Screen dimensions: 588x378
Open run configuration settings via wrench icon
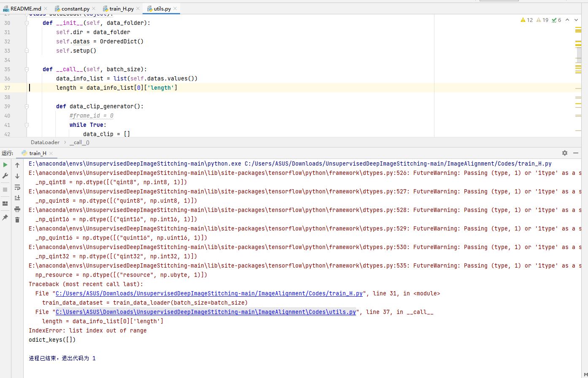[5, 175]
